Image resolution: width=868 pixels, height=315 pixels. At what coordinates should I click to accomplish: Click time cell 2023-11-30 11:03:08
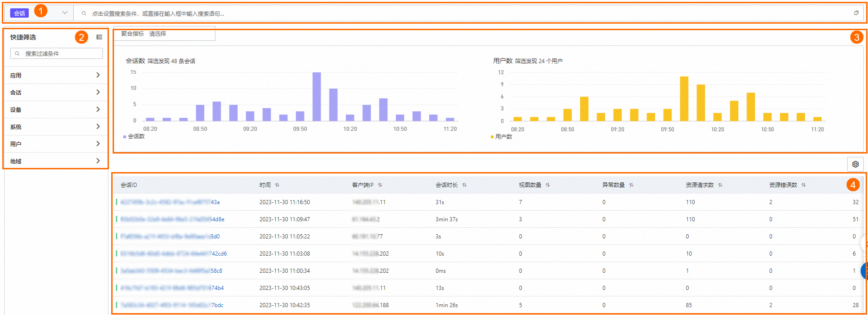(285, 254)
